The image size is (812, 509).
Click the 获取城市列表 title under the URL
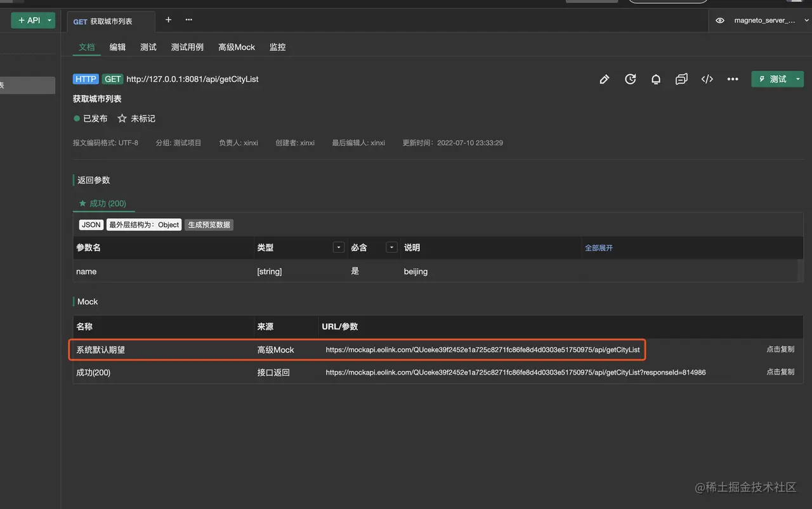(x=97, y=99)
